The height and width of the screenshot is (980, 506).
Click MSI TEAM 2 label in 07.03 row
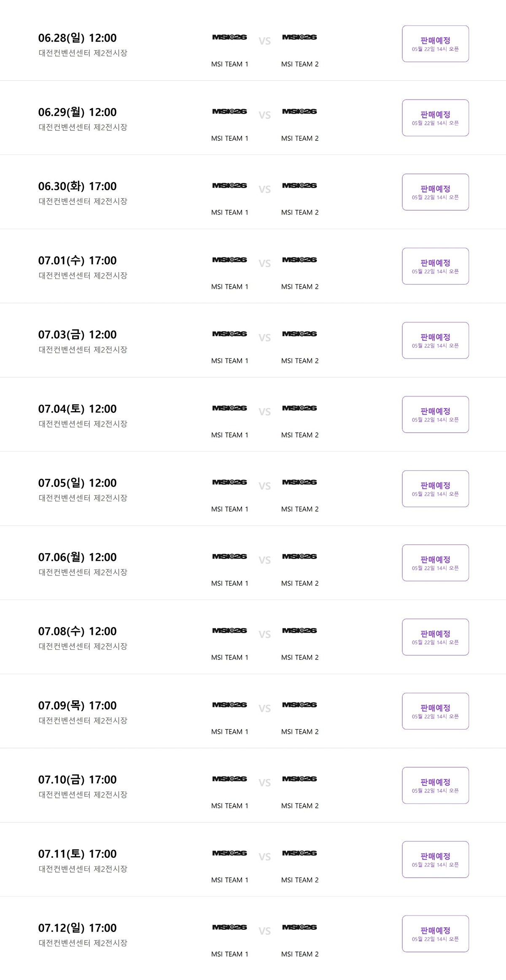coord(300,361)
